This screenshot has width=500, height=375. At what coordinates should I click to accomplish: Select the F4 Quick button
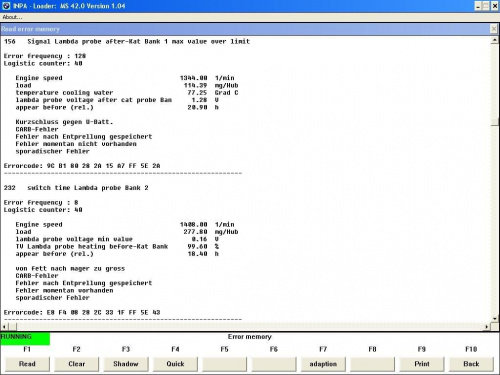coord(175,364)
